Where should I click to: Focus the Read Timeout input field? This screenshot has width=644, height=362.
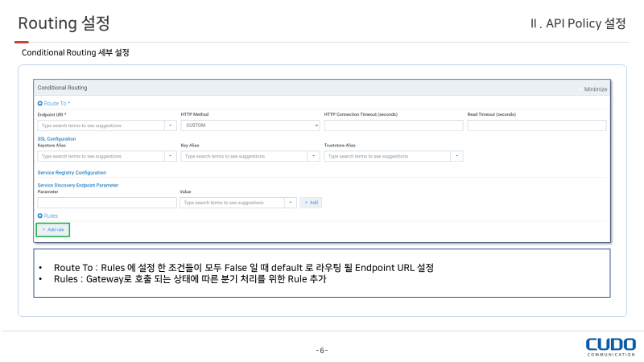tap(536, 125)
